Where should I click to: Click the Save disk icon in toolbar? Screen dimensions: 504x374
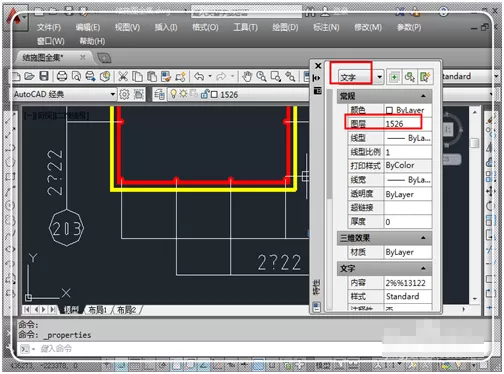pyautogui.click(x=44, y=76)
